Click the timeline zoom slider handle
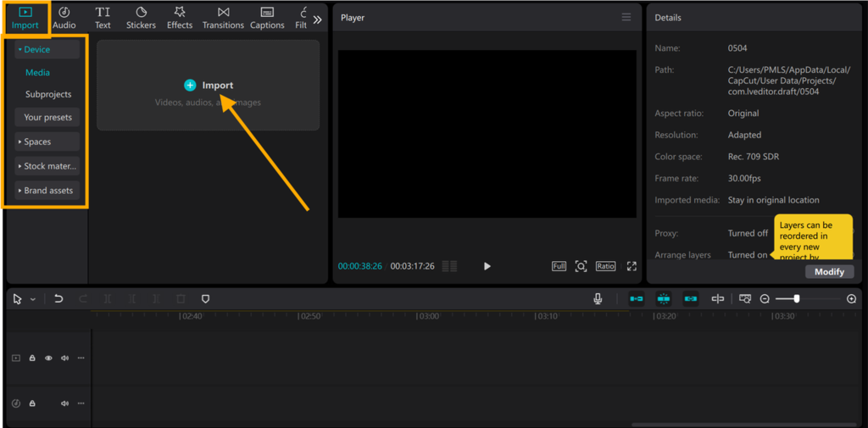868x428 pixels. point(796,299)
